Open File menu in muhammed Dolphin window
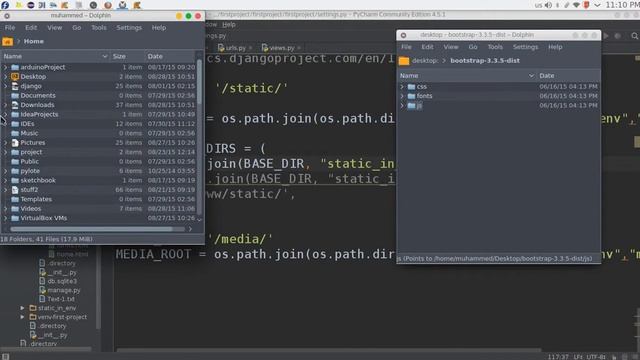 [10, 27]
